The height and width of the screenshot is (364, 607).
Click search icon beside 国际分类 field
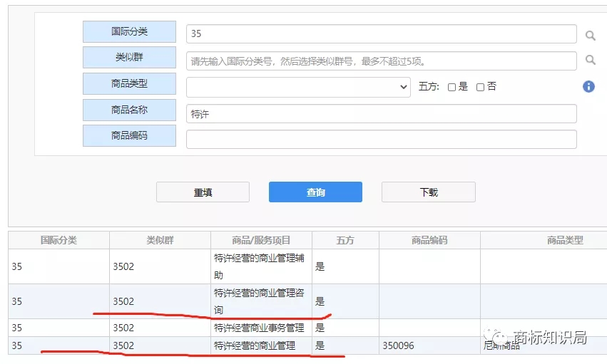tap(590, 35)
